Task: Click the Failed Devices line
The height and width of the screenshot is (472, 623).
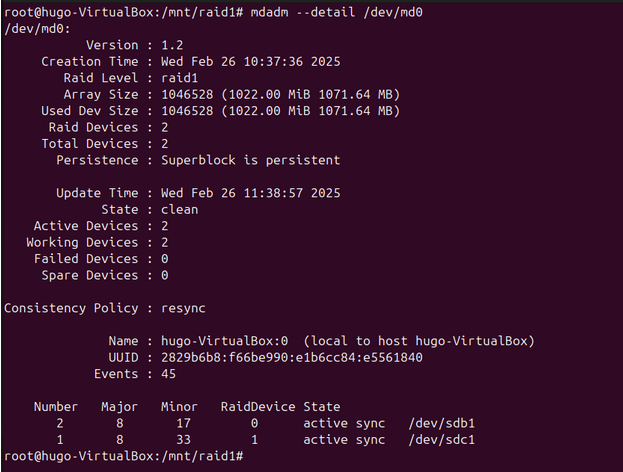Action: [100, 258]
